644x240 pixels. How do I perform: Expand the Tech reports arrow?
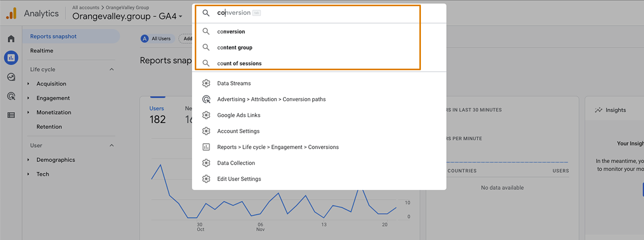click(28, 174)
